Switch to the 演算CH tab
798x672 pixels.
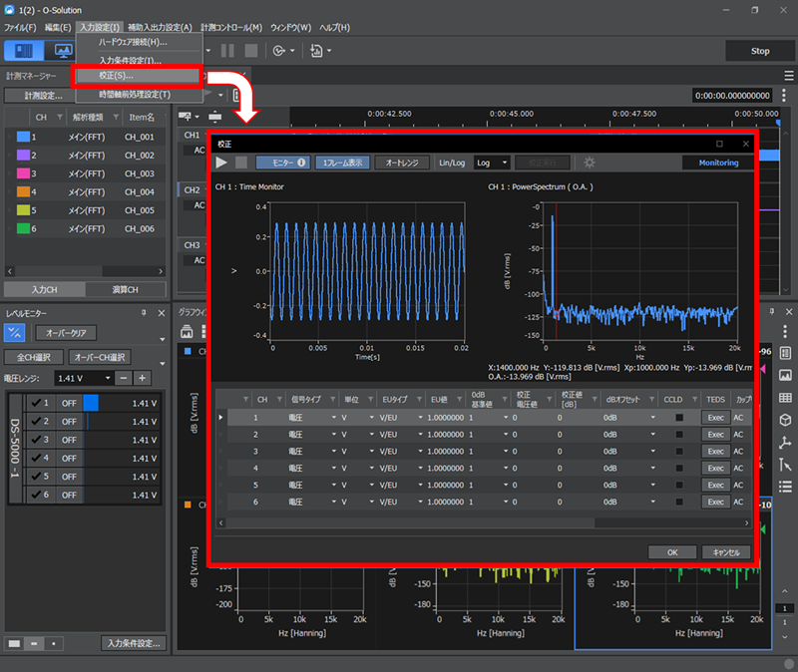(x=126, y=289)
